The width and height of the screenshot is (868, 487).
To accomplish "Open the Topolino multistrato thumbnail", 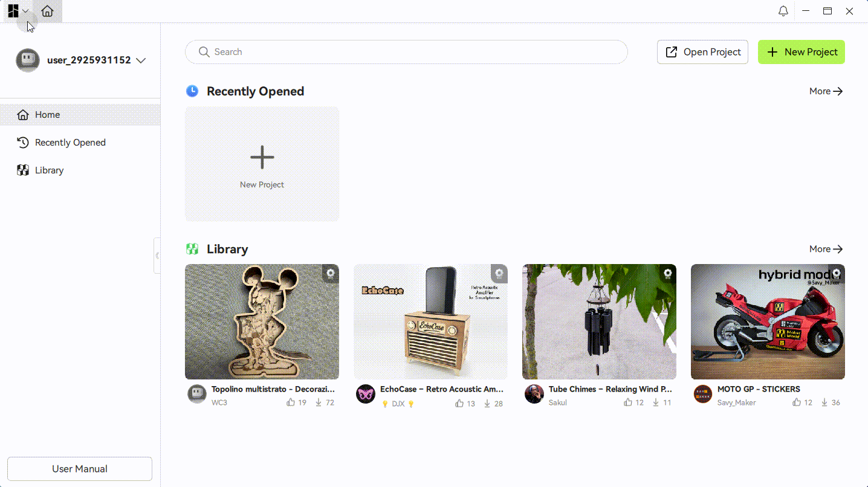I will click(262, 321).
